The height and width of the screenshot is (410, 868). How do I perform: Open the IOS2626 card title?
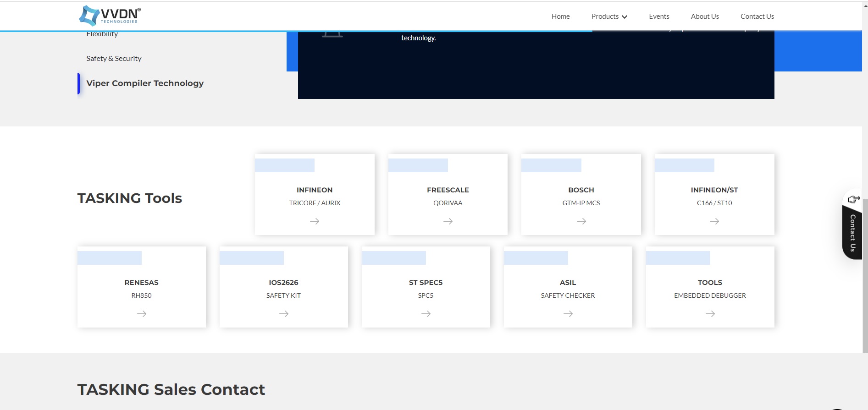click(x=284, y=283)
